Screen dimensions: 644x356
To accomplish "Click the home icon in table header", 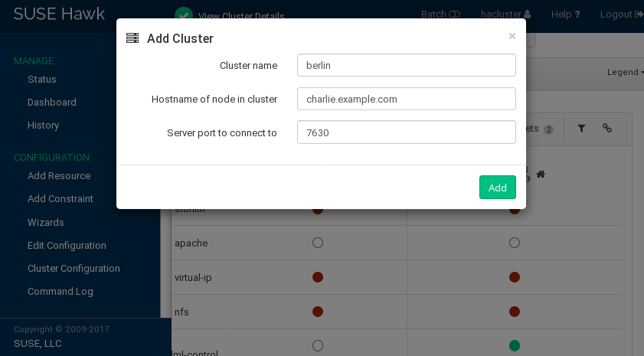I will (x=541, y=175).
